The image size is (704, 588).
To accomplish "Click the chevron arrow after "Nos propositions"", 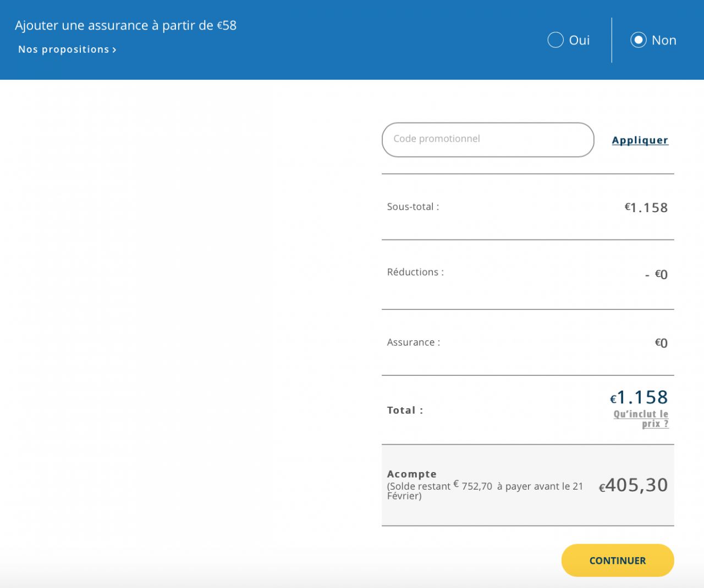I will coord(114,50).
